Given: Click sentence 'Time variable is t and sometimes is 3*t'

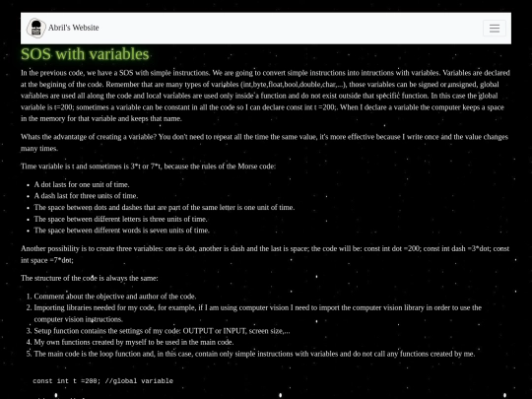Looking at the screenshot, I should [x=148, y=166].
